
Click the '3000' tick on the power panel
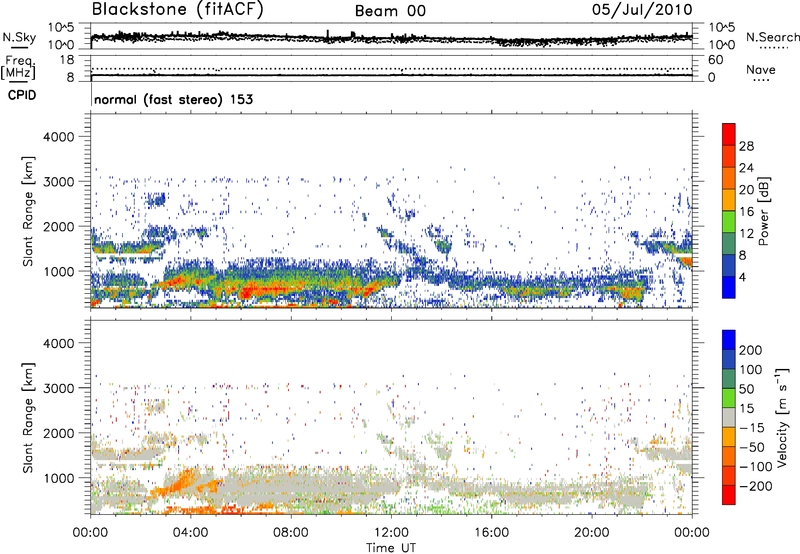58,182
